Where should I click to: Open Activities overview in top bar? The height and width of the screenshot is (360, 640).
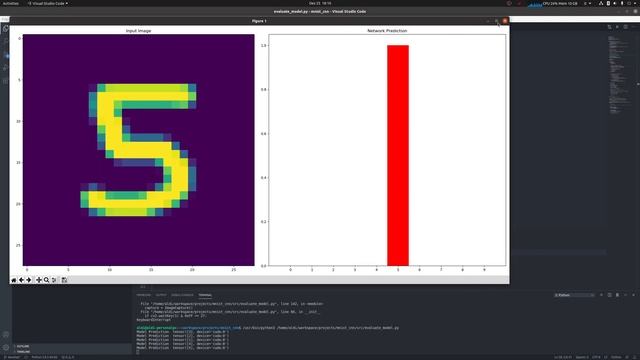click(x=11, y=3)
